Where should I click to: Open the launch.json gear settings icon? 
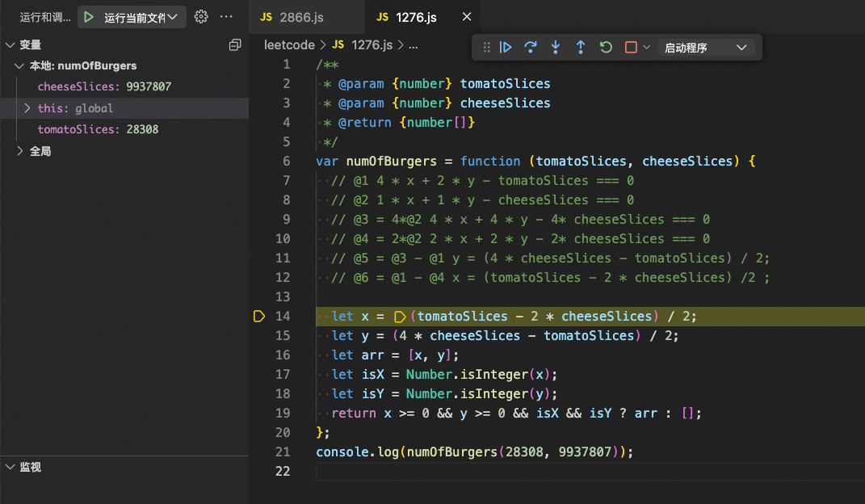[201, 17]
